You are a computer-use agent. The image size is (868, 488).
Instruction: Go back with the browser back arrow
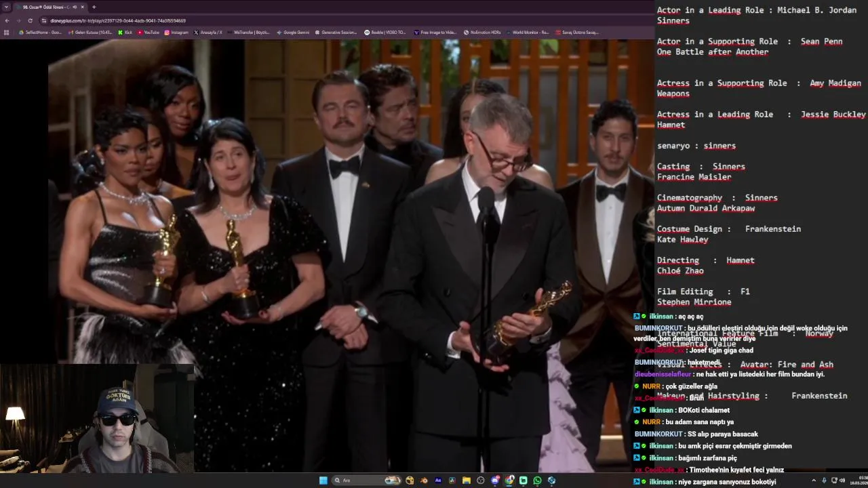point(7,20)
